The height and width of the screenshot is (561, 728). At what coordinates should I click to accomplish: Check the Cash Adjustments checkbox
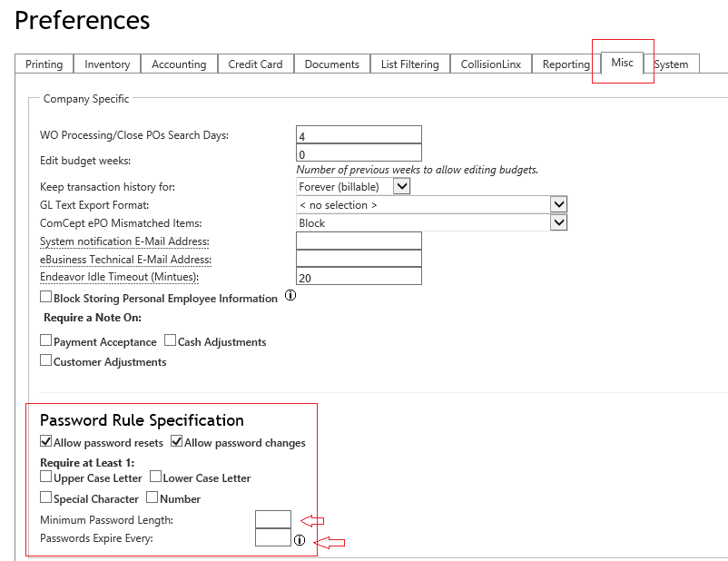[170, 340]
